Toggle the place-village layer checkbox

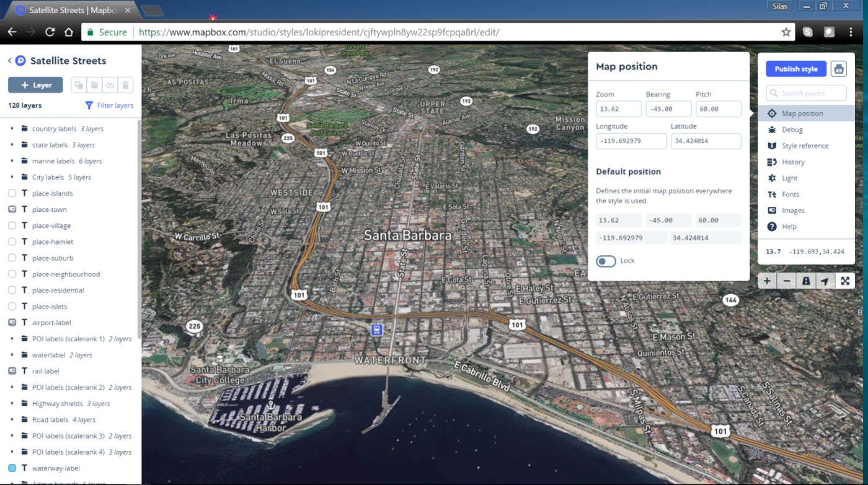tap(12, 225)
